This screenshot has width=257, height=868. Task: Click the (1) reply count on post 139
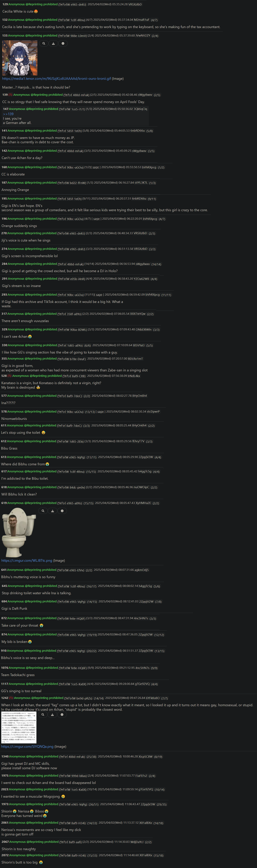pos(10,95)
